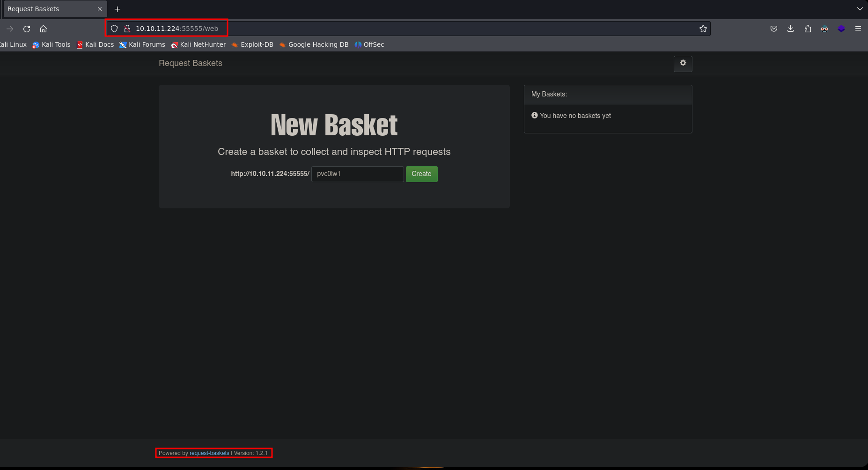
Task: Click the Save to Pocket icon
Action: [x=773, y=29]
